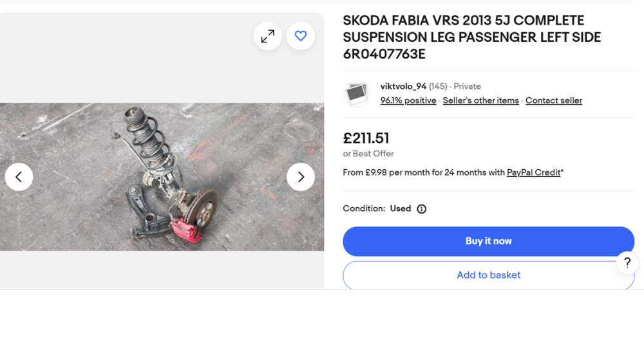Show the previous product photo
644x357 pixels.
19,177
